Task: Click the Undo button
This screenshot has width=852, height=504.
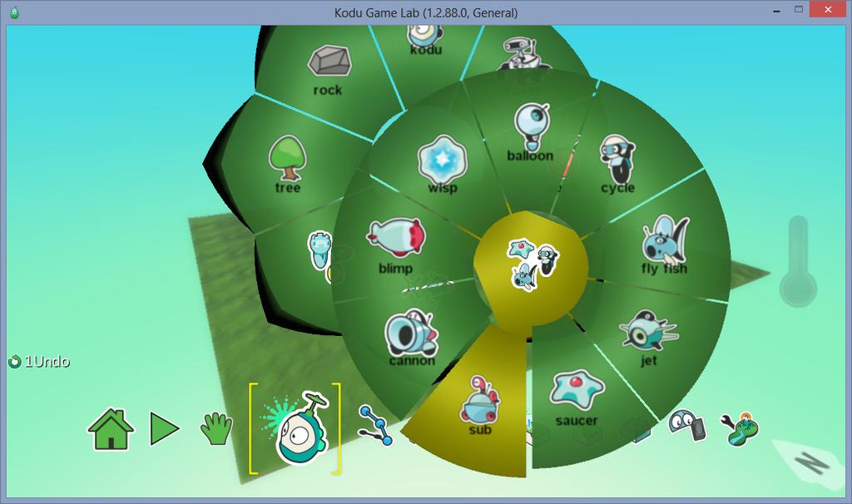Action: pos(39,361)
